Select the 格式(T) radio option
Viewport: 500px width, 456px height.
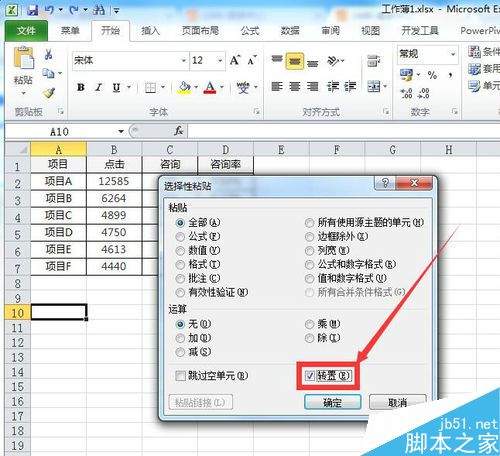(180, 265)
